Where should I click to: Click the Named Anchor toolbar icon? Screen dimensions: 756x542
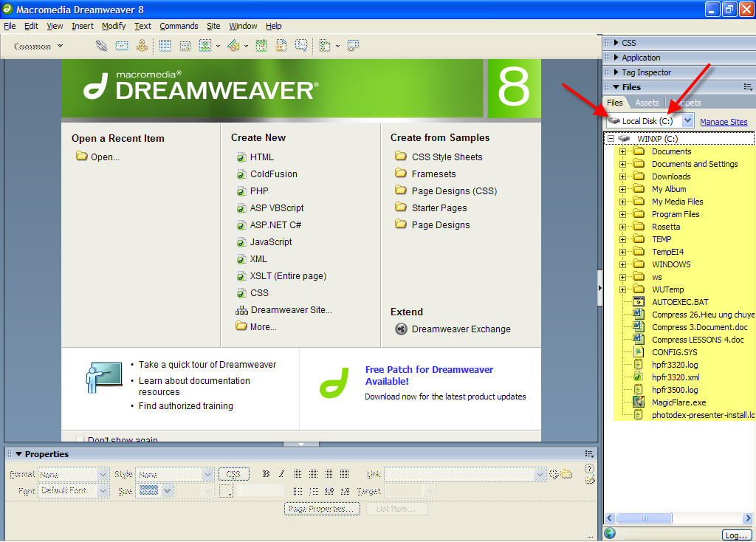click(142, 46)
